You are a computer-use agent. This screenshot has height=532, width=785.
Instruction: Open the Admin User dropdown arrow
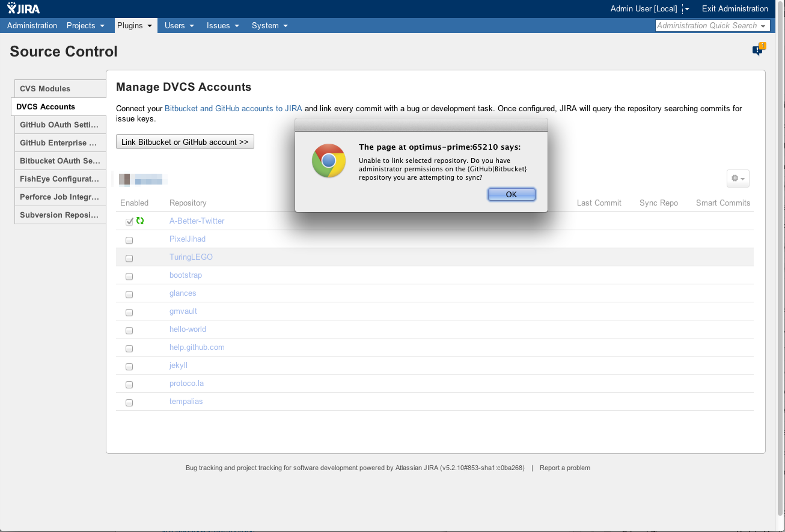point(687,9)
